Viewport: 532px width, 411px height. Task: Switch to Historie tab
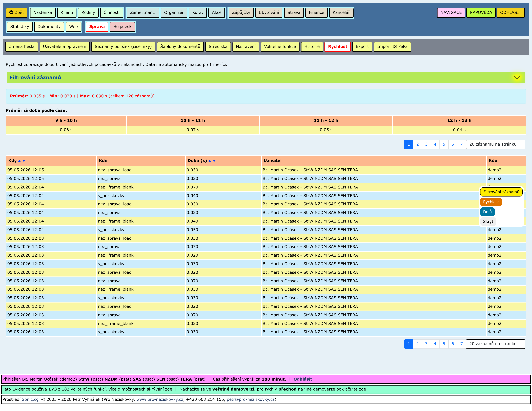[x=312, y=46]
